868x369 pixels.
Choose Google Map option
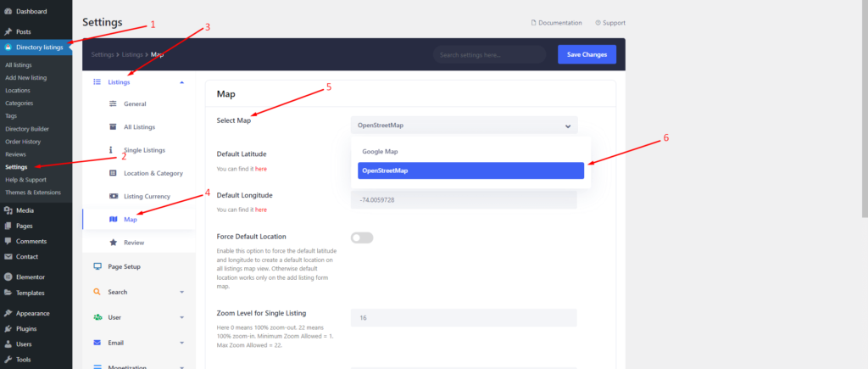(x=470, y=151)
